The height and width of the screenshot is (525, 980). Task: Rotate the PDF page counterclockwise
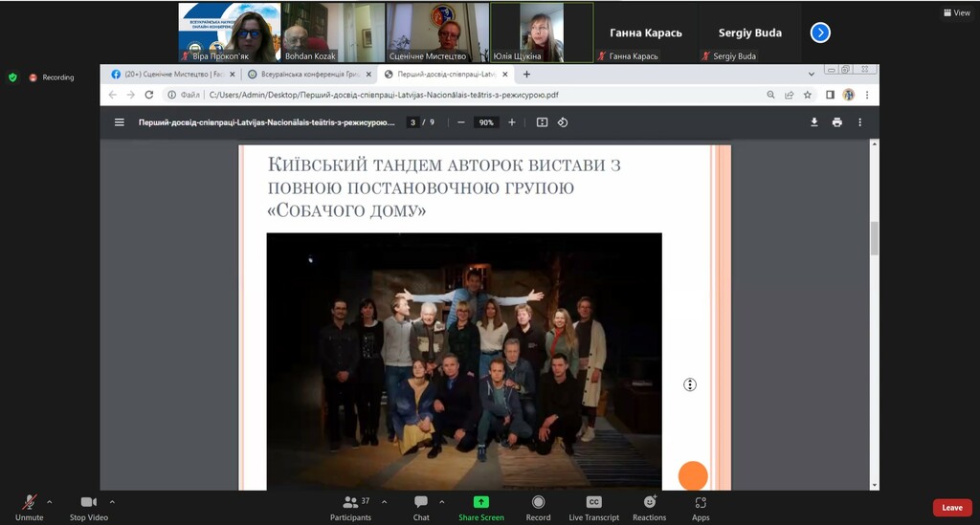pos(563,122)
